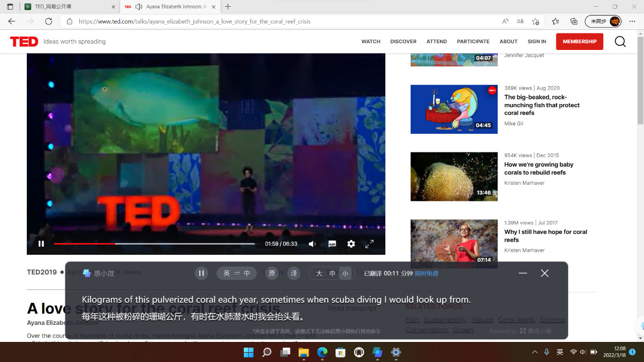The width and height of the screenshot is (644, 362).
Task: Click the browser back arrow
Action: (12, 21)
